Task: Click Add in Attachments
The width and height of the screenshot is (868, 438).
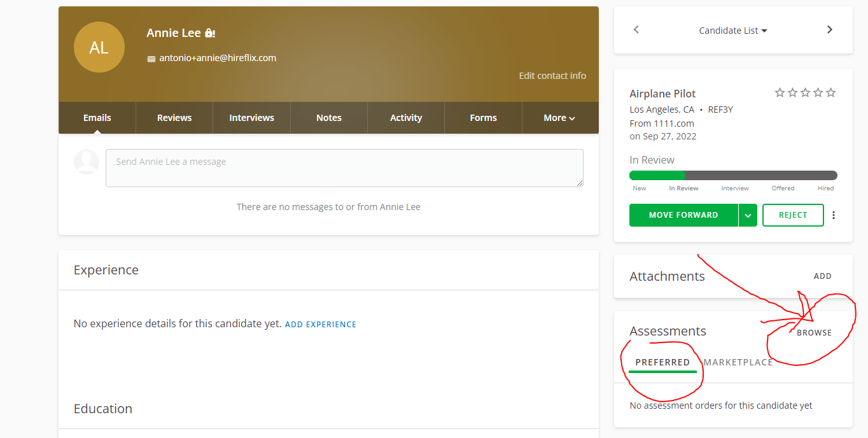Action: coord(823,276)
